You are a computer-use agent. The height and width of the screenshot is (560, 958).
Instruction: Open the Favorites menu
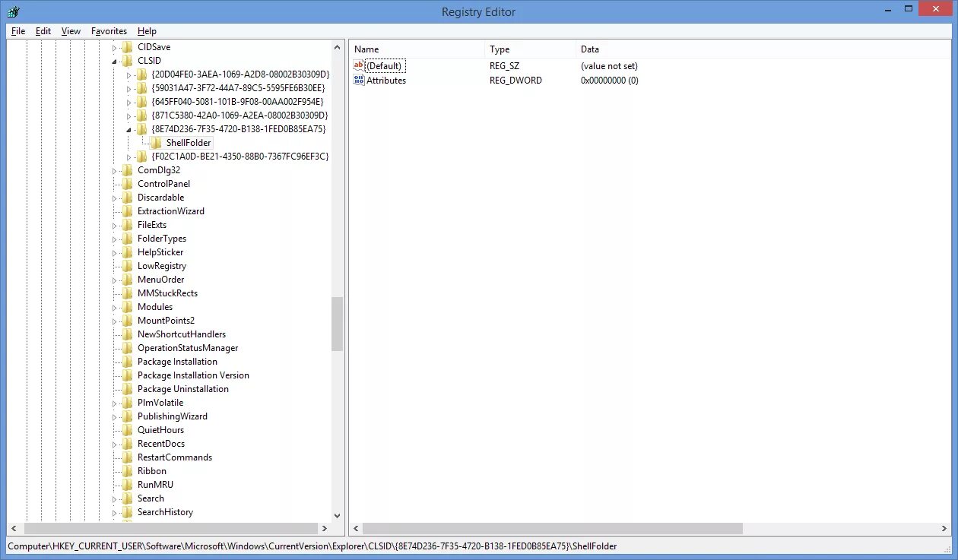(109, 31)
